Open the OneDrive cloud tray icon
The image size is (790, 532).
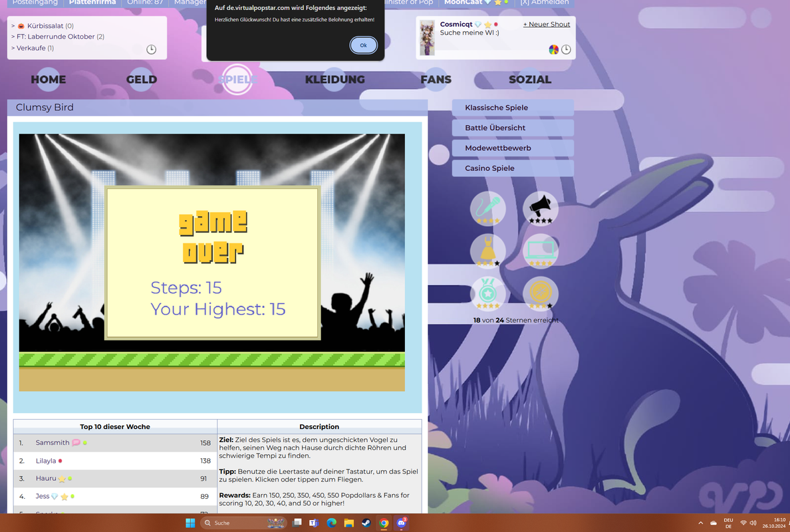tap(714, 523)
